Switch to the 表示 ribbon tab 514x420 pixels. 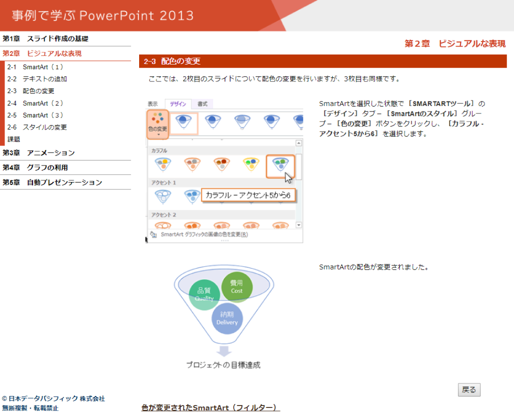point(153,104)
